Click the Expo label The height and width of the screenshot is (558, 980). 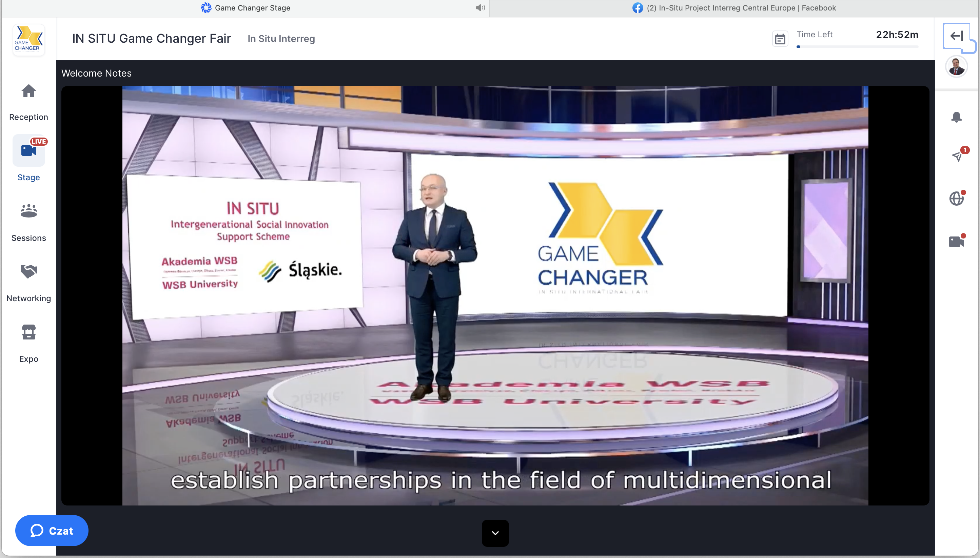29,359
